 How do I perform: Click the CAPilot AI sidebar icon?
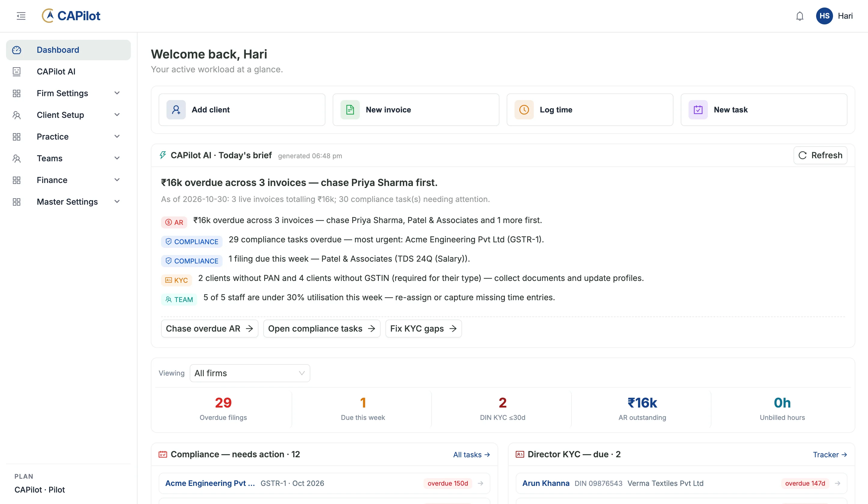click(17, 72)
